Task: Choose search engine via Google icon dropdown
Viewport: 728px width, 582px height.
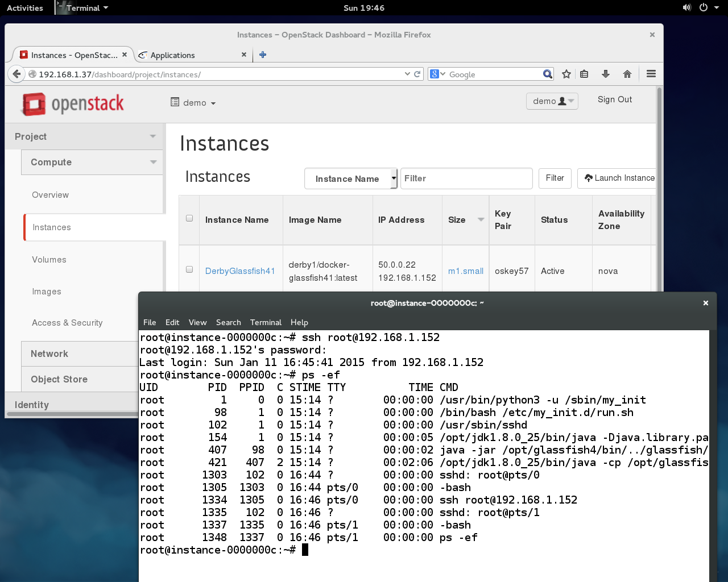Action: 437,74
